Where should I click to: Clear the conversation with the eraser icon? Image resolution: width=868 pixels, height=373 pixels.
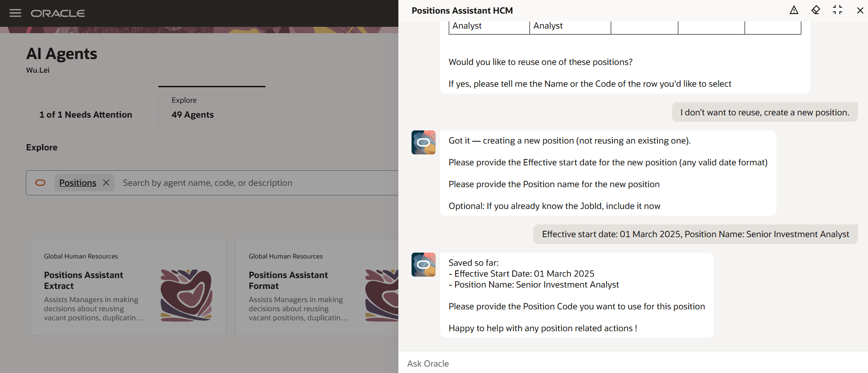click(x=815, y=10)
